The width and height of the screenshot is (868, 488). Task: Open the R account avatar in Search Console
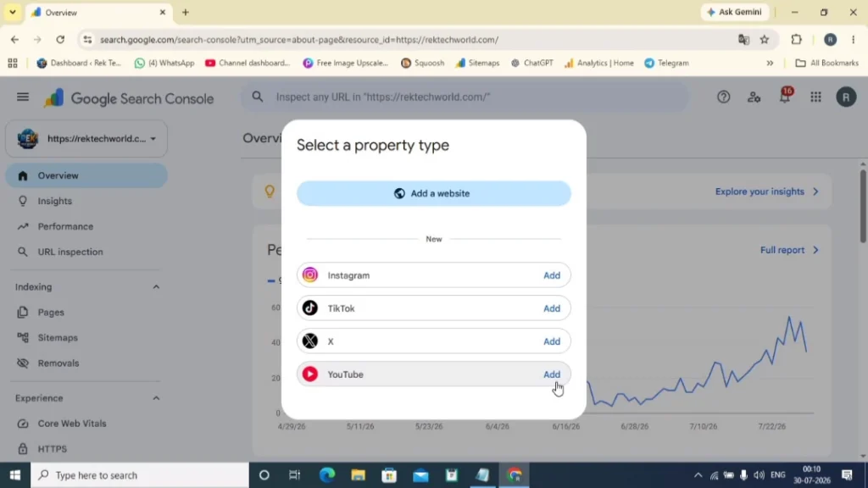tap(846, 97)
